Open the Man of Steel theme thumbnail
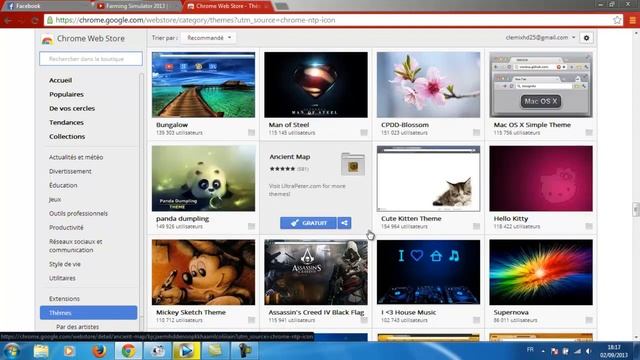Viewport: 640px width, 360px height. coord(316,84)
